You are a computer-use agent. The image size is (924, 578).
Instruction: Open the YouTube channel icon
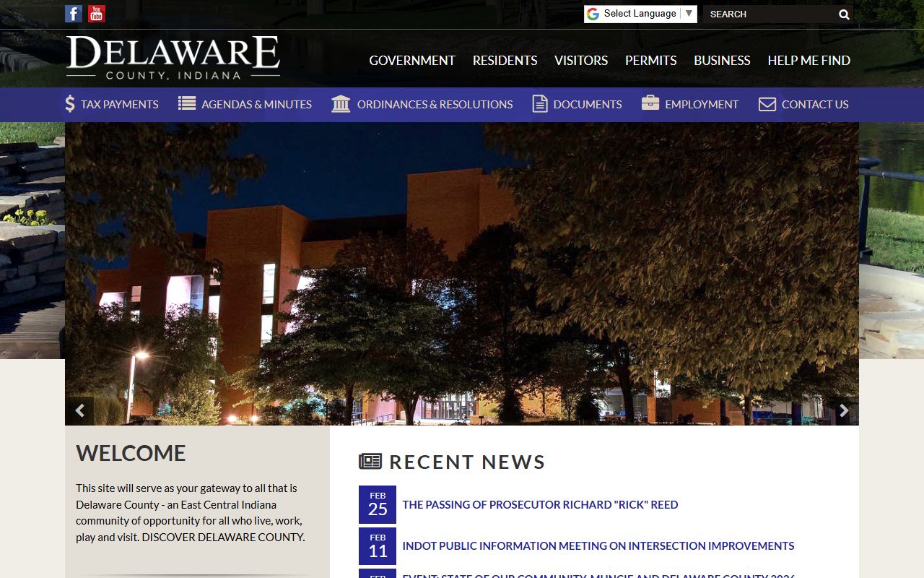[x=97, y=14]
